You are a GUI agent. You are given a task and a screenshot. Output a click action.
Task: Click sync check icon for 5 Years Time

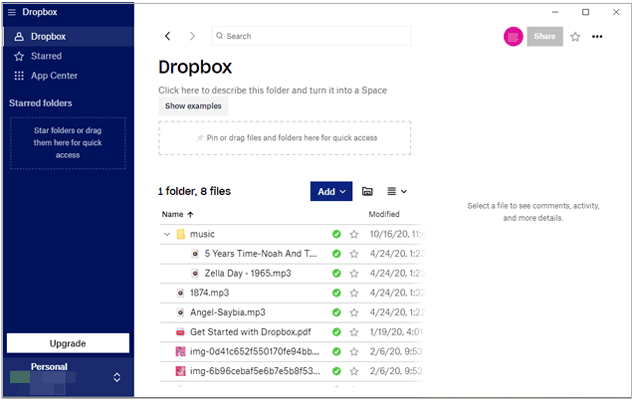pos(336,254)
